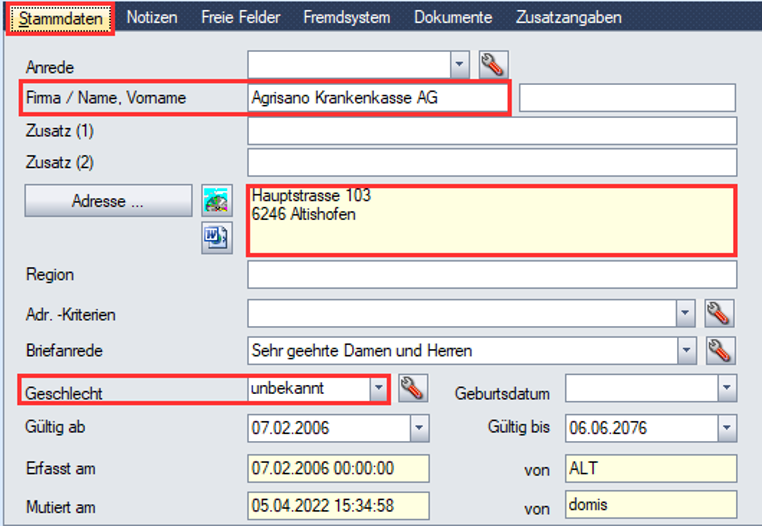
Task: Open the Freie Felder tab
Action: (241, 17)
